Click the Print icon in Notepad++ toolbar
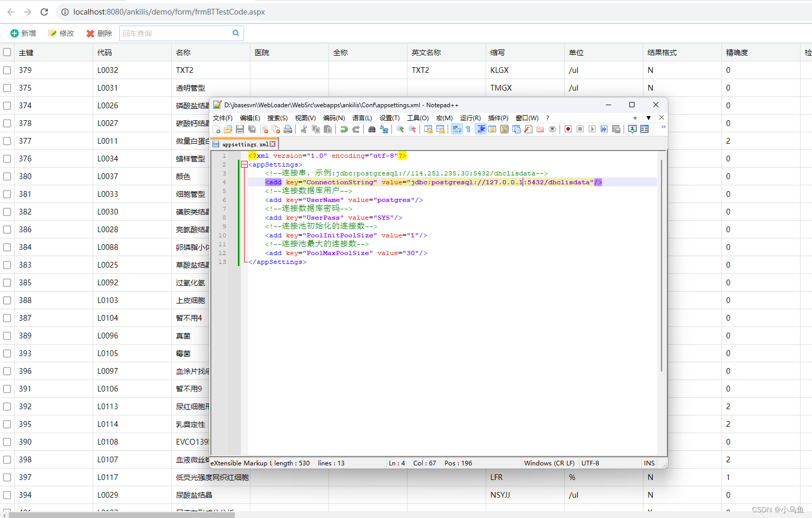Image resolution: width=812 pixels, height=518 pixels. point(288,129)
